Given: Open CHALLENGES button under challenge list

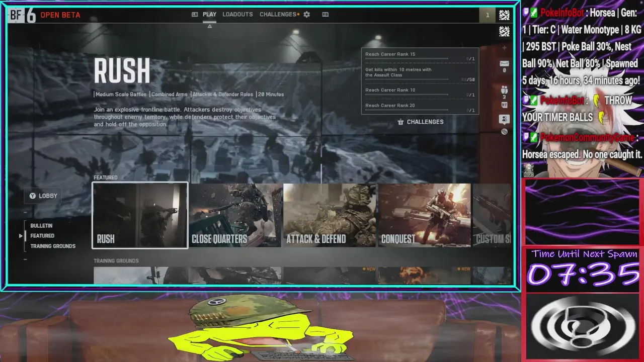Looking at the screenshot, I should coord(421,122).
